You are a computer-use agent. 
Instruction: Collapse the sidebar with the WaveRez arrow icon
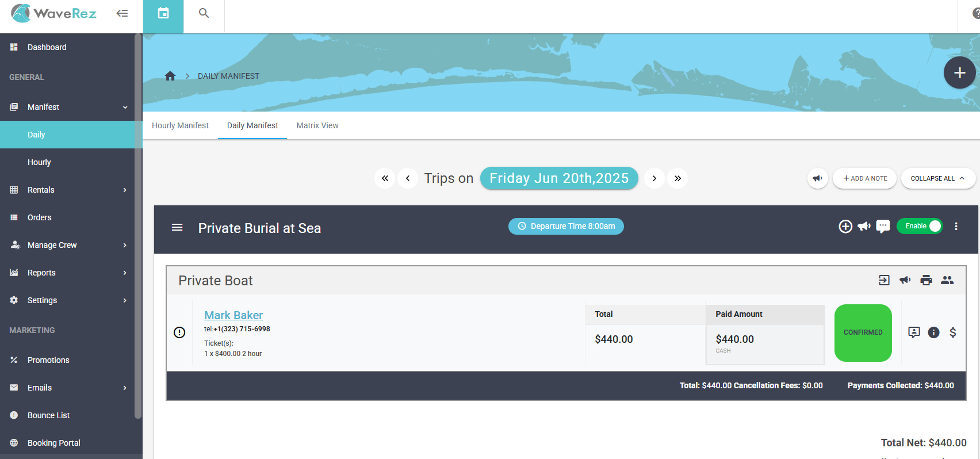coord(122,13)
